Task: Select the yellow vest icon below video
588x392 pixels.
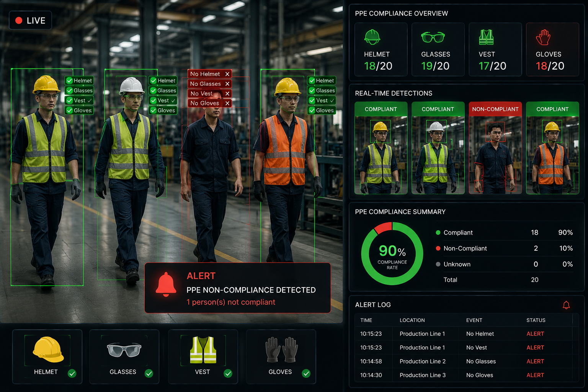Action: click(203, 350)
